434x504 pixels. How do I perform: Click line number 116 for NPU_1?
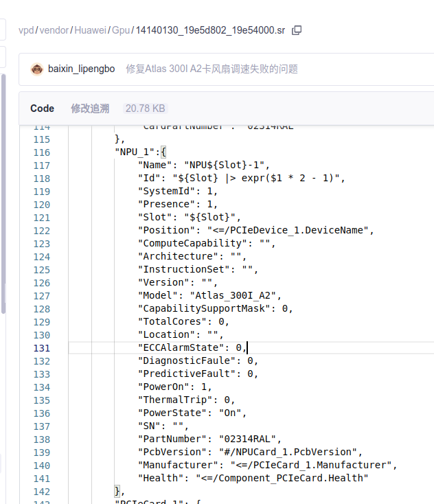(42, 152)
